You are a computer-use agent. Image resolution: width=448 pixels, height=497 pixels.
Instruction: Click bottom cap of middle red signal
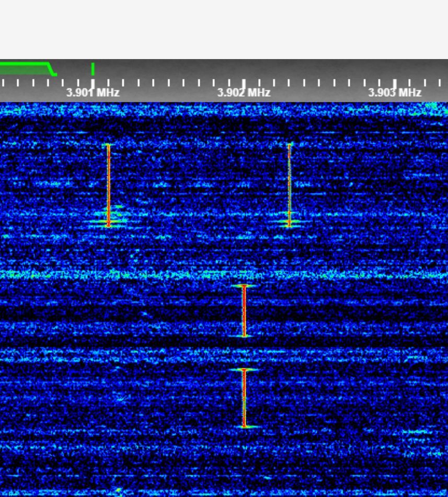[x=244, y=336]
